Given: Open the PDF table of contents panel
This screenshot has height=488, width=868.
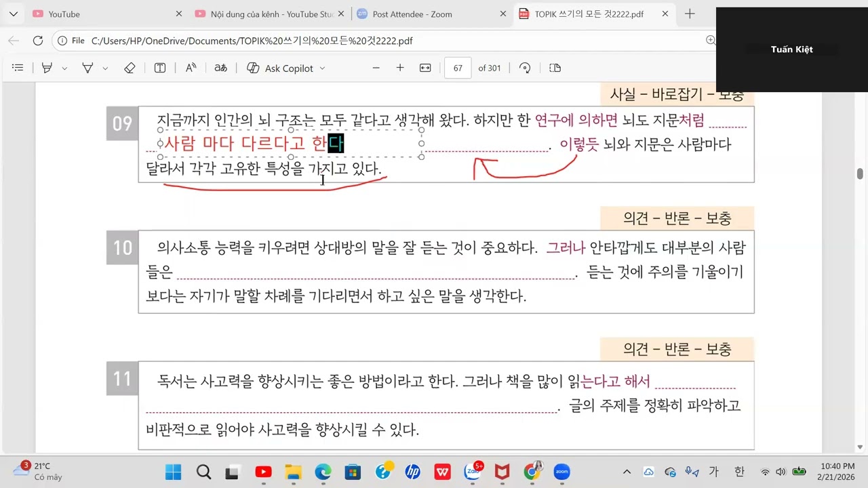Looking at the screenshot, I should click(18, 68).
